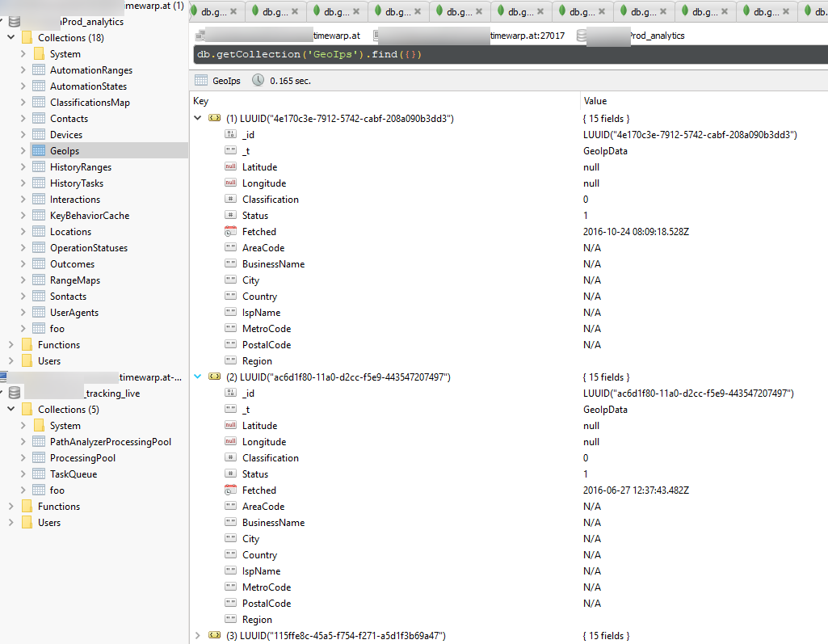Viewport: 828px width, 644px height.
Task: Click into the query editor text field
Action: tap(510, 54)
